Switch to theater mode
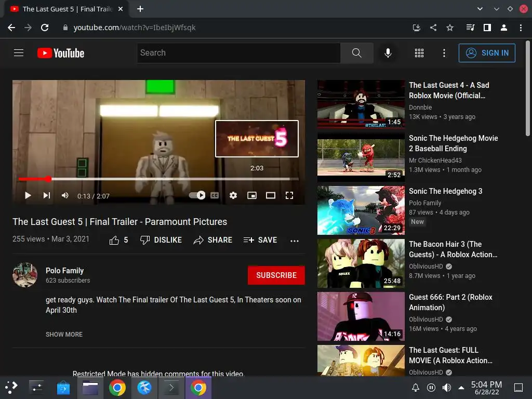The image size is (532, 399). [x=270, y=195]
